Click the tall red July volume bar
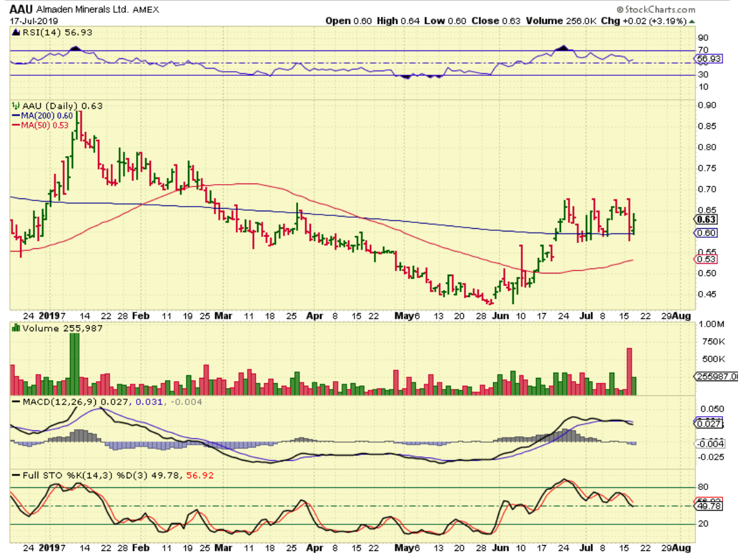This screenshot has height=560, width=738. pyautogui.click(x=628, y=371)
